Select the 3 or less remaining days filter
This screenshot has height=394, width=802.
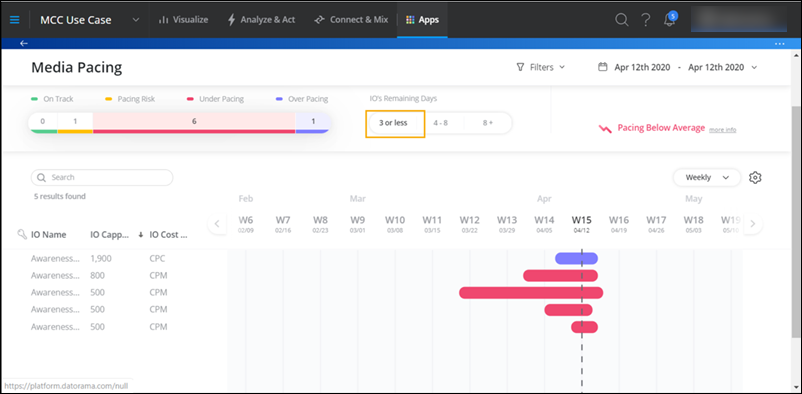393,123
